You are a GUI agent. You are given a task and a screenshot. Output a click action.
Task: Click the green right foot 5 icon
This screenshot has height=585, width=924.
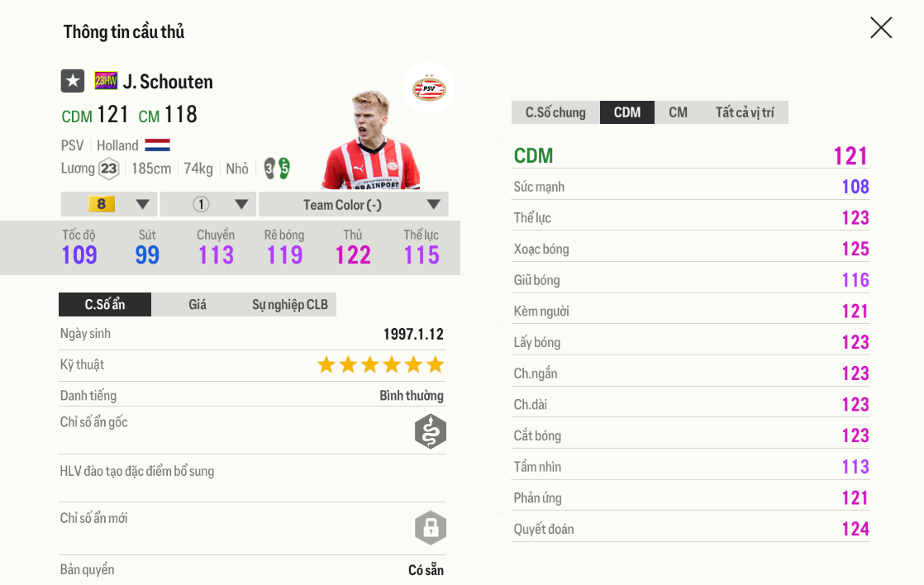[283, 169]
